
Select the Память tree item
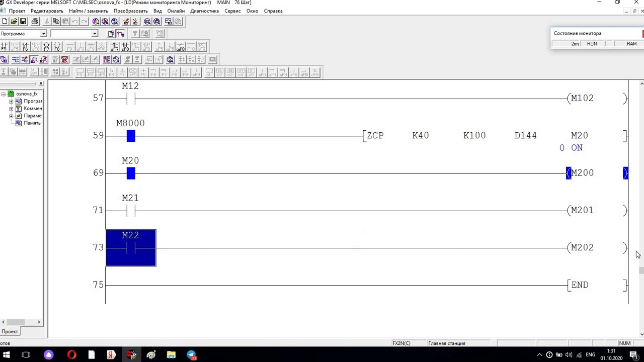32,123
